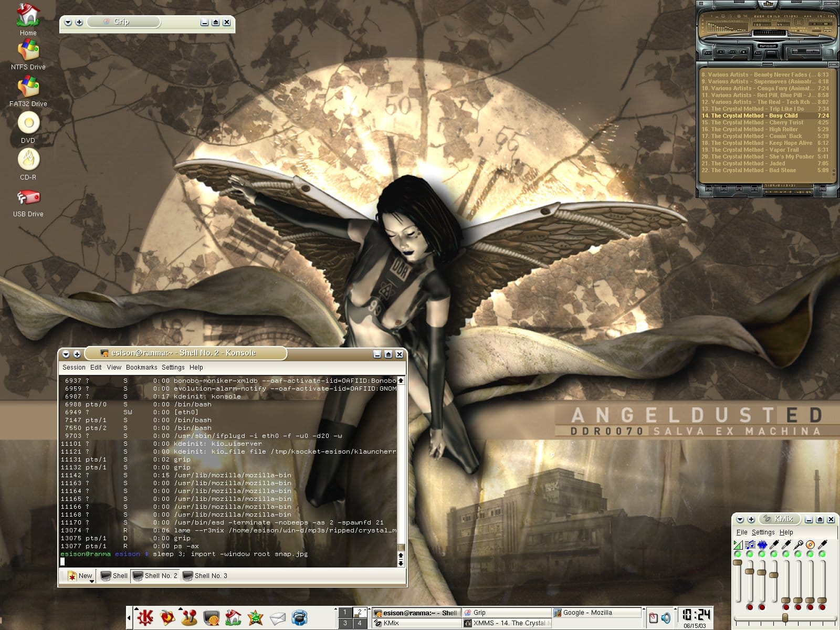Open the mail envelope icon on the panel

277,618
